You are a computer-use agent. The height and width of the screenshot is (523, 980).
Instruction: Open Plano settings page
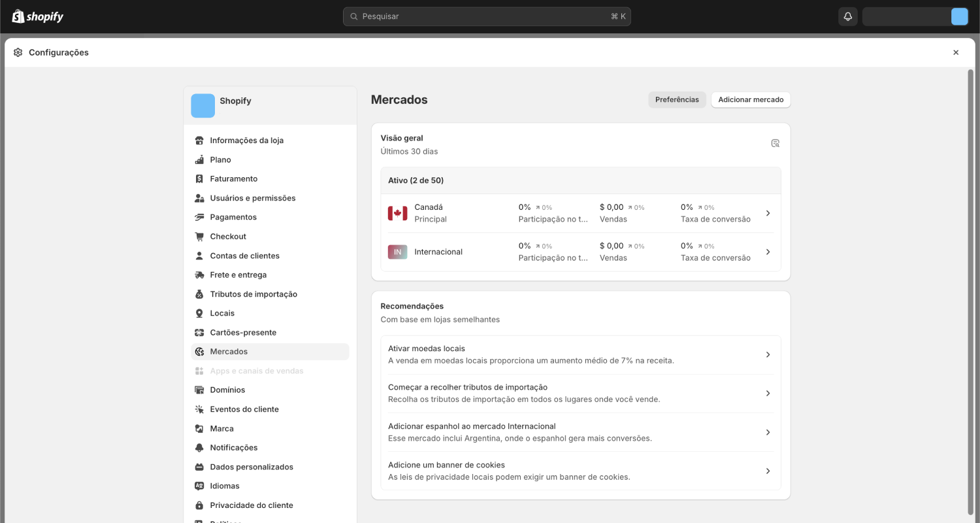point(270,160)
